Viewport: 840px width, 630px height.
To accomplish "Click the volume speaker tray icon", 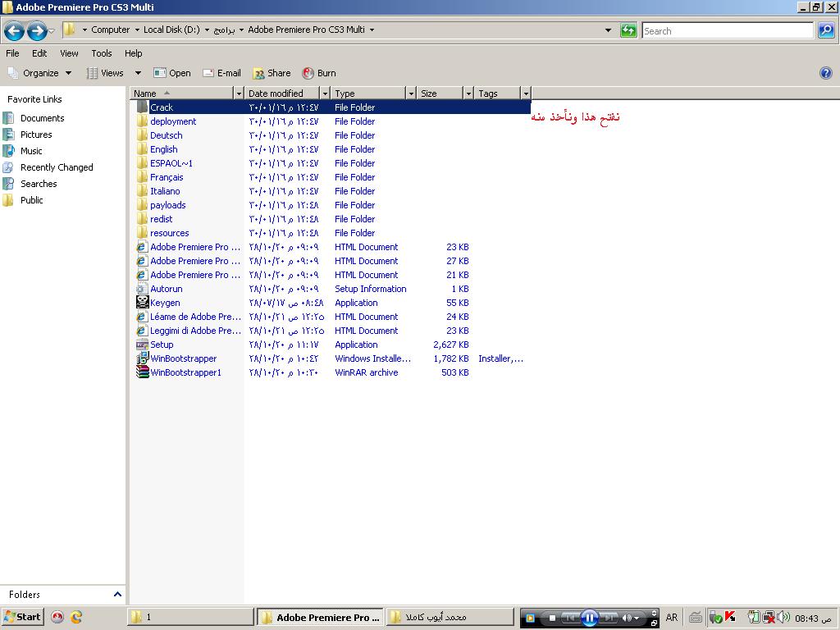I will click(783, 617).
